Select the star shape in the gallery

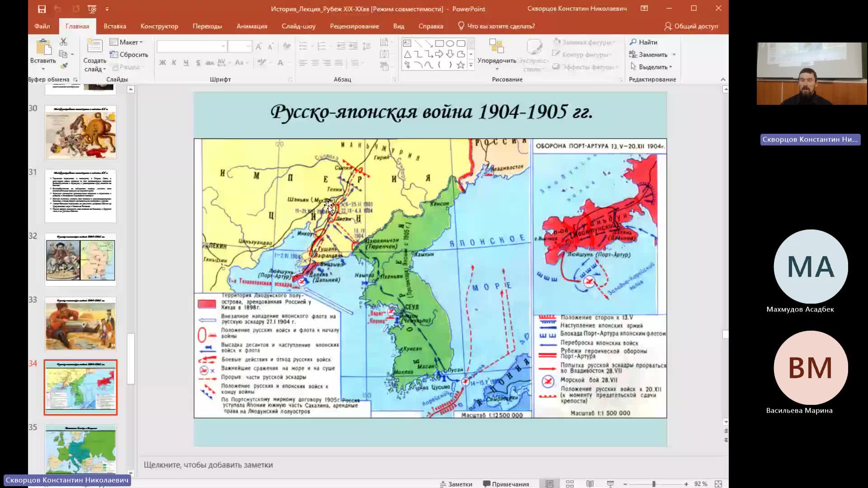coord(461,65)
